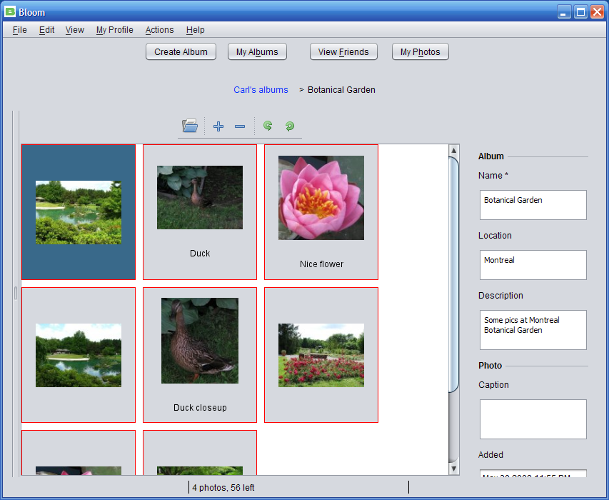Screen dimensions: 609x500
Task: Click the album Name field containing Botanical Garden
Action: 532,205
